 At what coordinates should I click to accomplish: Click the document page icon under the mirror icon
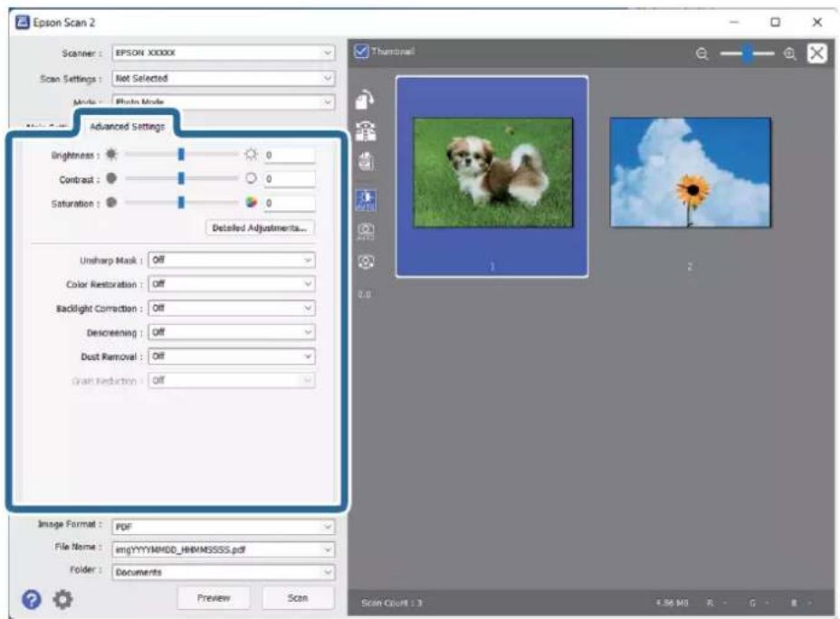[366, 162]
